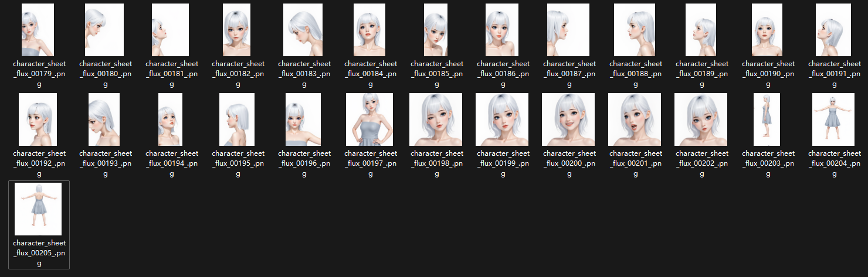868x277 pixels.
Task: Select thumbnail image of character_sheet_flux_00194_.png
Action: point(171,119)
